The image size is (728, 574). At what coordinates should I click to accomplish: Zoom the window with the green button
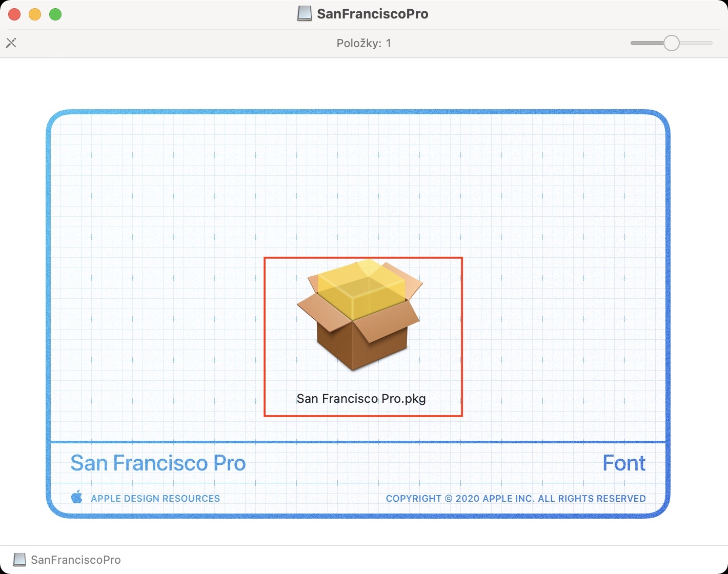pos(55,14)
